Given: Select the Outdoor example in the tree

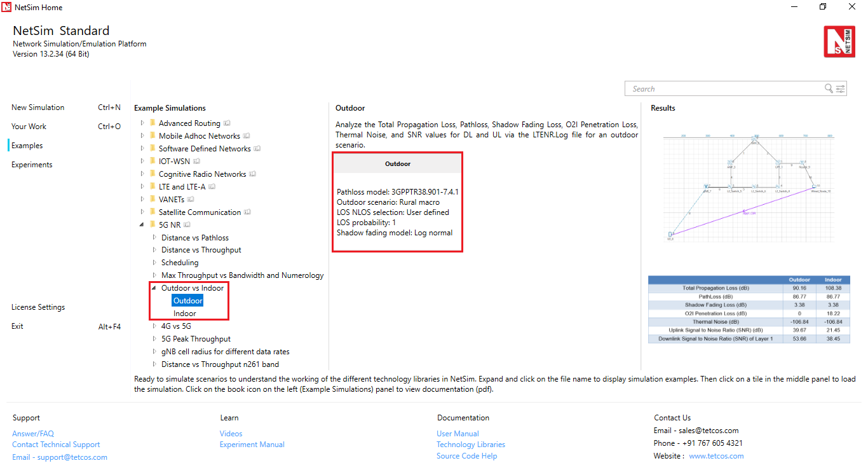Looking at the screenshot, I should [188, 301].
